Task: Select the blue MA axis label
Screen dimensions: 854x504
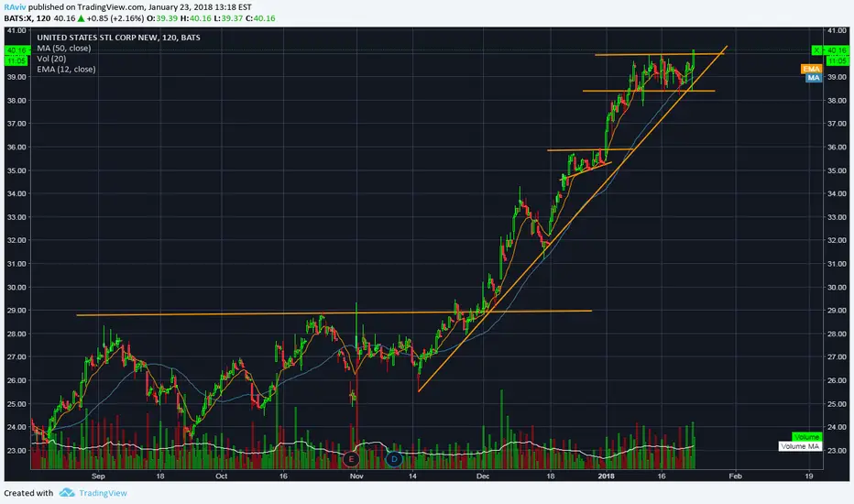Action: [x=814, y=78]
